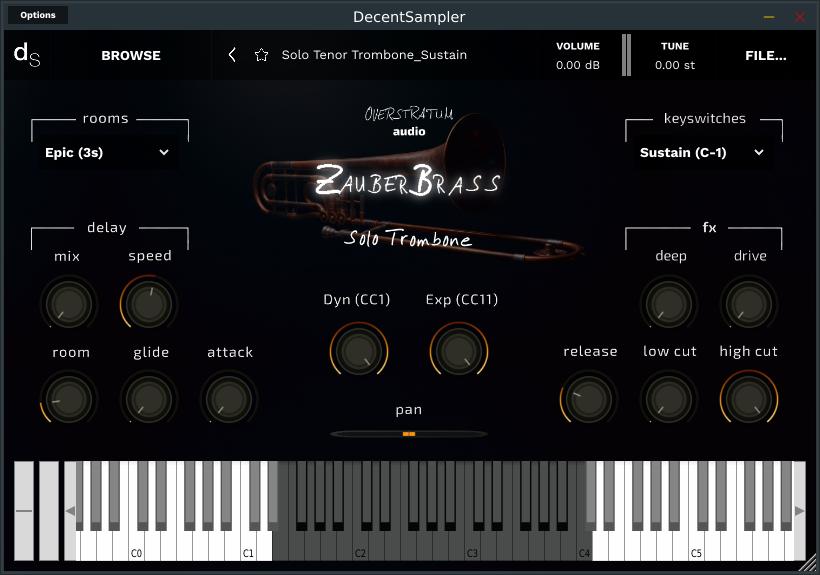Minimize the DecentSampler window

(x=769, y=17)
